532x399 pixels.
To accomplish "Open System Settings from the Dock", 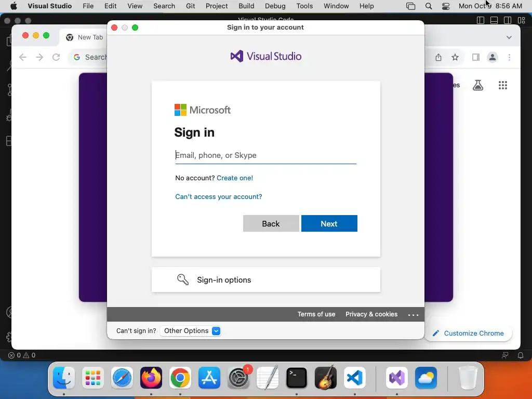I will tap(238, 378).
